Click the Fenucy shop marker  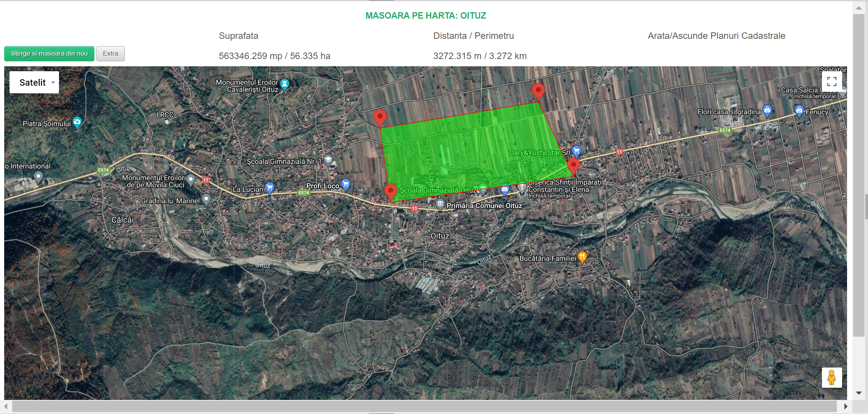(799, 111)
